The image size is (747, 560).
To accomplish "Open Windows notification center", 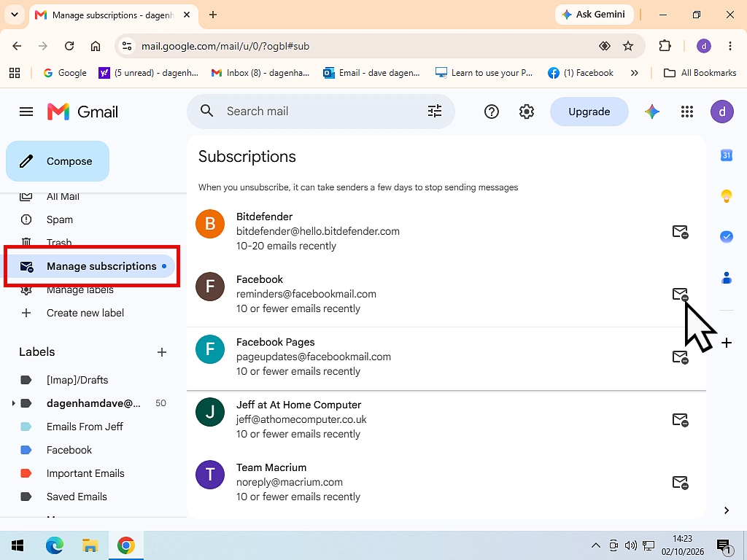I will coord(724,546).
